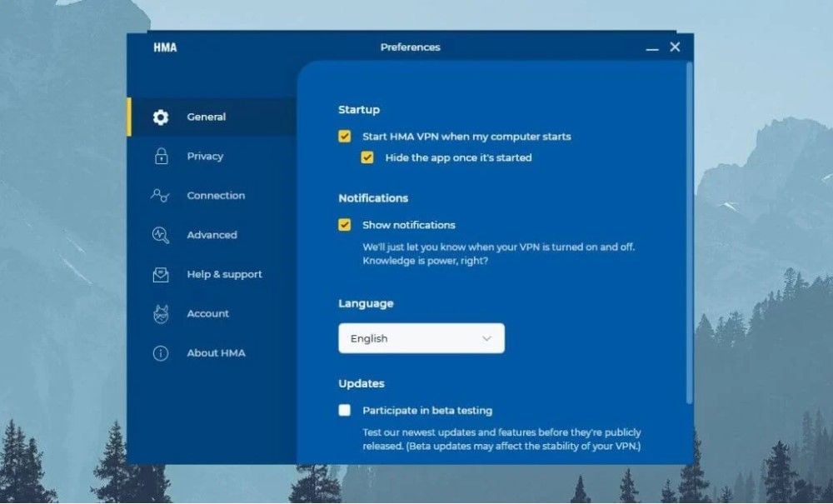Image resolution: width=833 pixels, height=504 pixels.
Task: Go to Connection settings
Action: pyautogui.click(x=212, y=196)
